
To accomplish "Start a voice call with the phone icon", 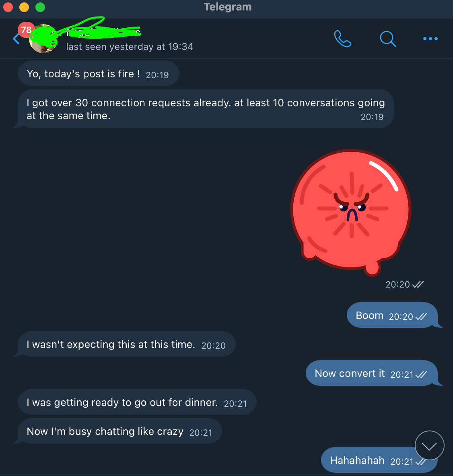I will click(343, 39).
